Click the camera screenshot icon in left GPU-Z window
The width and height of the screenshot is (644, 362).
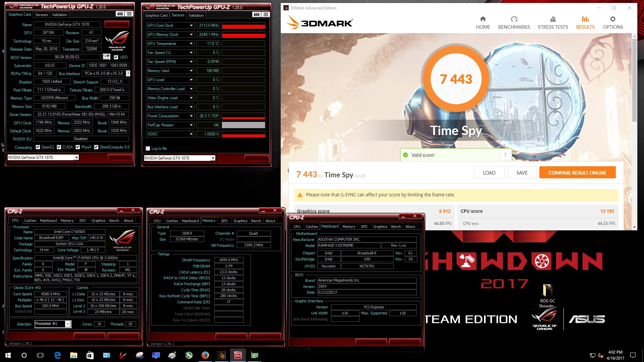point(120,14)
